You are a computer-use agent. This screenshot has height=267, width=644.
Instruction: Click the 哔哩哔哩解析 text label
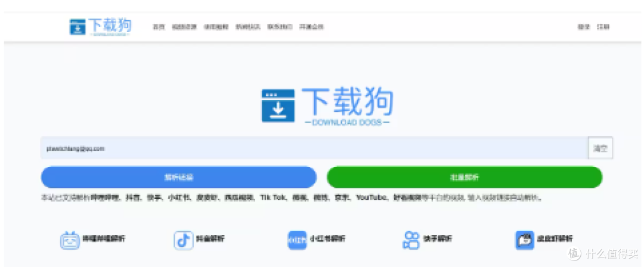[104, 238]
